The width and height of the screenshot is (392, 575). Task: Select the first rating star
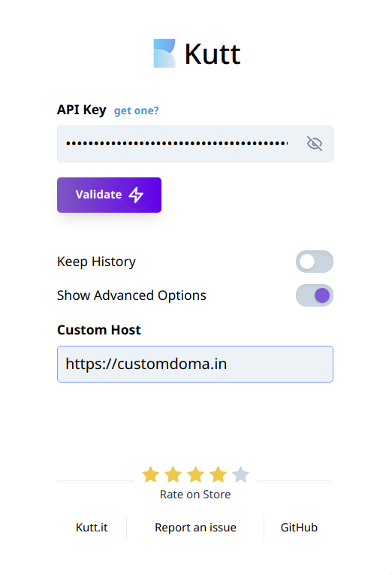[x=151, y=474]
